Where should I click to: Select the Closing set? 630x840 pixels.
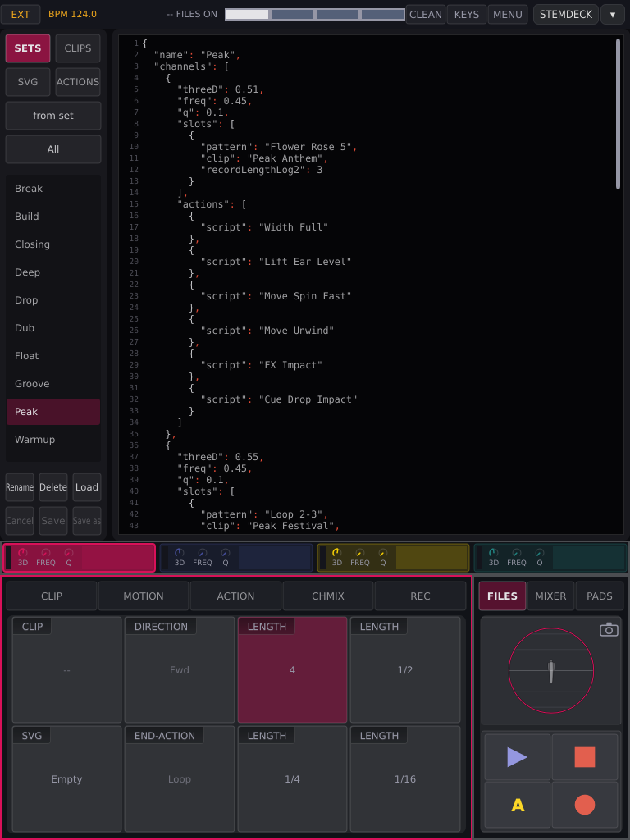point(53,244)
